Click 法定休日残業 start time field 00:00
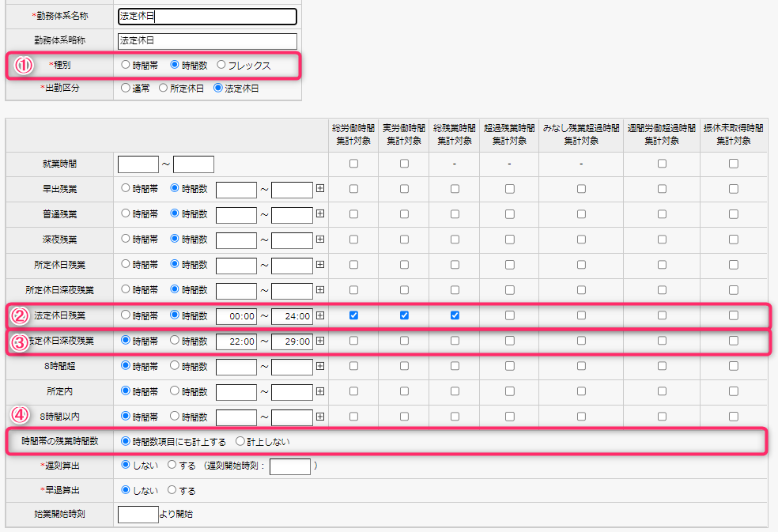The height and width of the screenshot is (532, 778). pos(236,316)
